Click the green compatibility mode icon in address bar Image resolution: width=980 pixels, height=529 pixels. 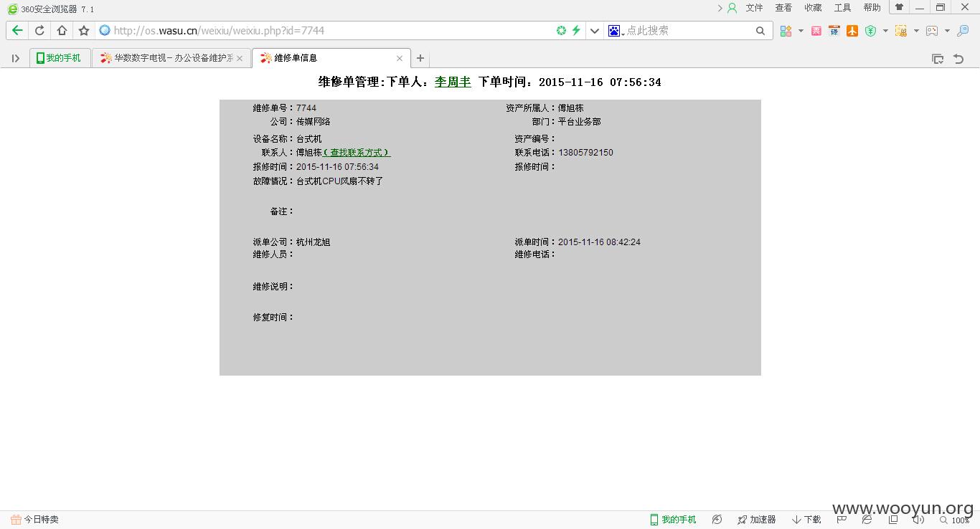click(x=561, y=30)
